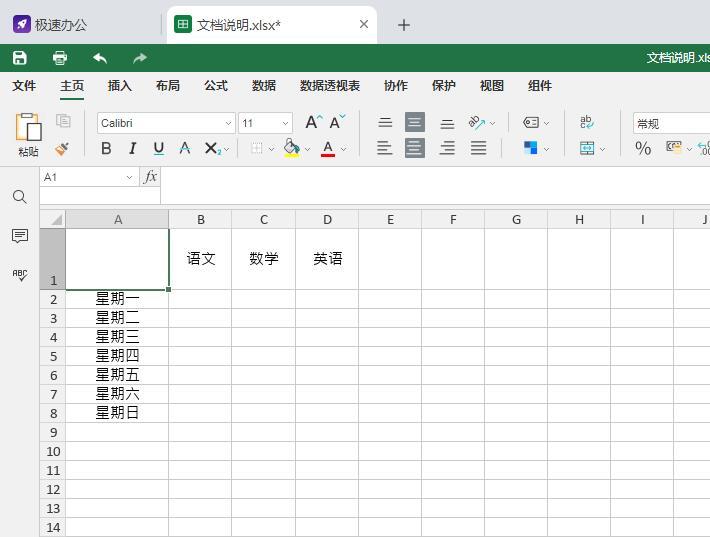Image resolution: width=710 pixels, height=537 pixels.
Task: Switch to the 布局 tab
Action: [168, 86]
